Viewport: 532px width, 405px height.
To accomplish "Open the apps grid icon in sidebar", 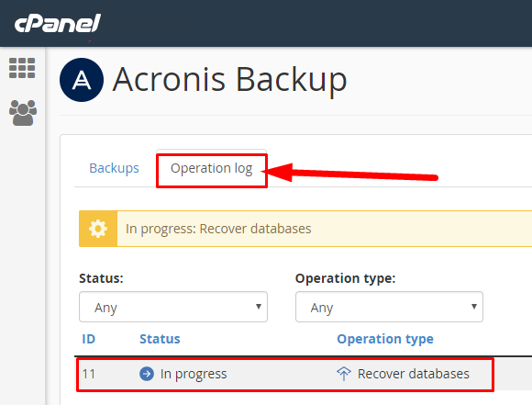I will coord(22,68).
